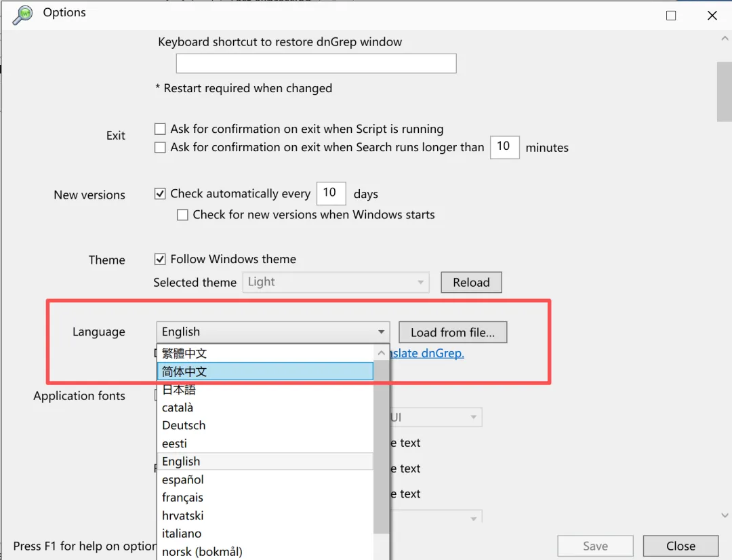Close the Options window with X

pos(712,16)
